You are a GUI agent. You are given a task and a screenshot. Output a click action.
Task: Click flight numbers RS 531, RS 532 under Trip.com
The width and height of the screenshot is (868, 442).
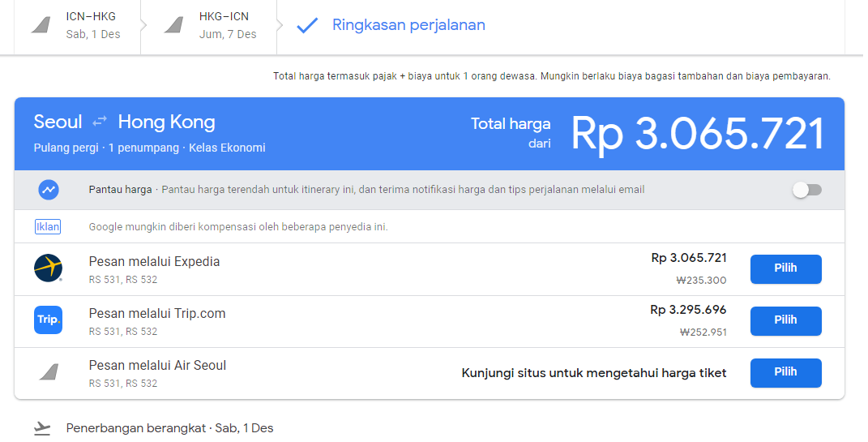[x=123, y=332]
